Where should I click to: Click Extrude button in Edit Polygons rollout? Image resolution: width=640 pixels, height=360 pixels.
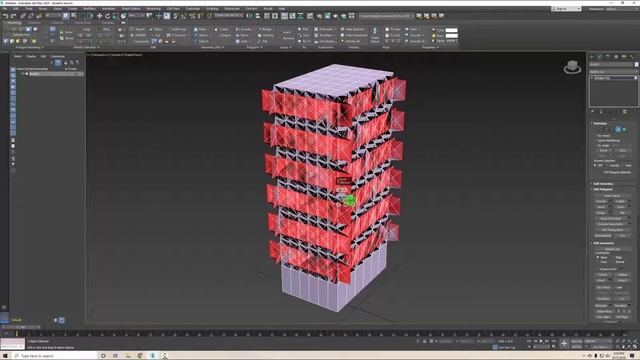[601, 201]
